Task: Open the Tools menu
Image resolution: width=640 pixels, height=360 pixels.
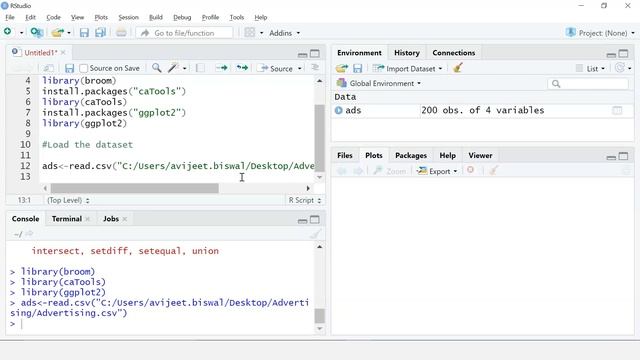Action: pos(237,17)
